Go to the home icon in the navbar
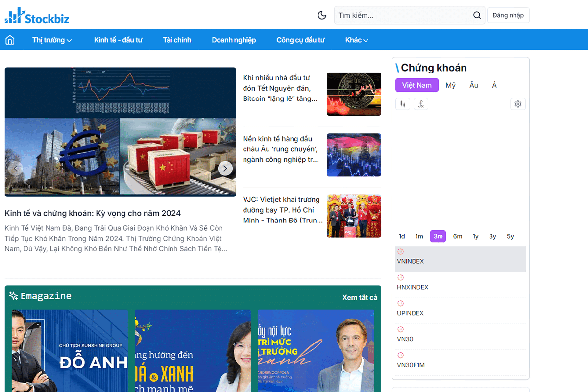The image size is (588, 392). coord(10,40)
